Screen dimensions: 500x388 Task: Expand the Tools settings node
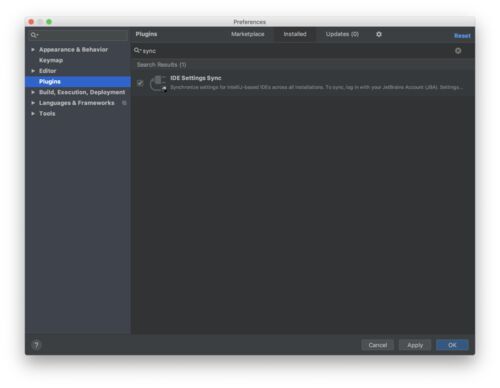33,114
